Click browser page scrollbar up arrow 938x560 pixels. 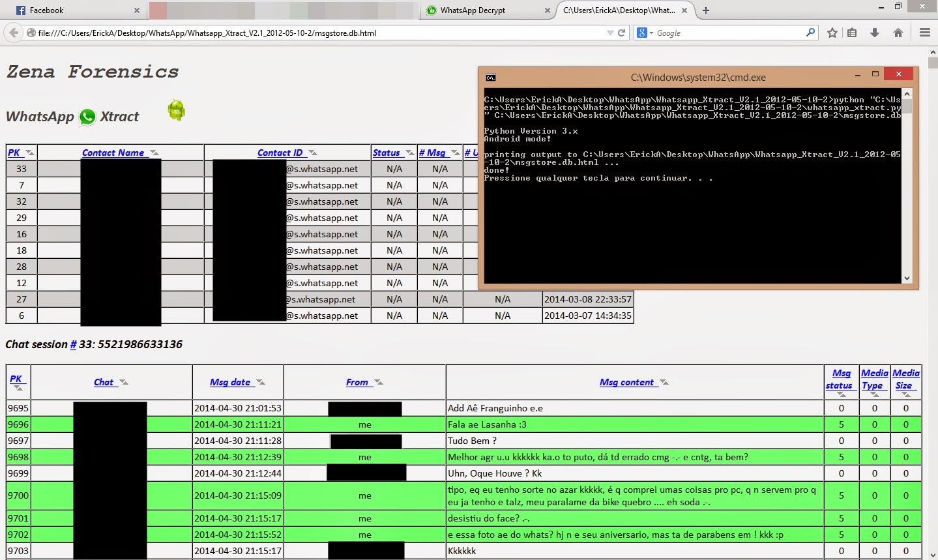pyautogui.click(x=933, y=51)
